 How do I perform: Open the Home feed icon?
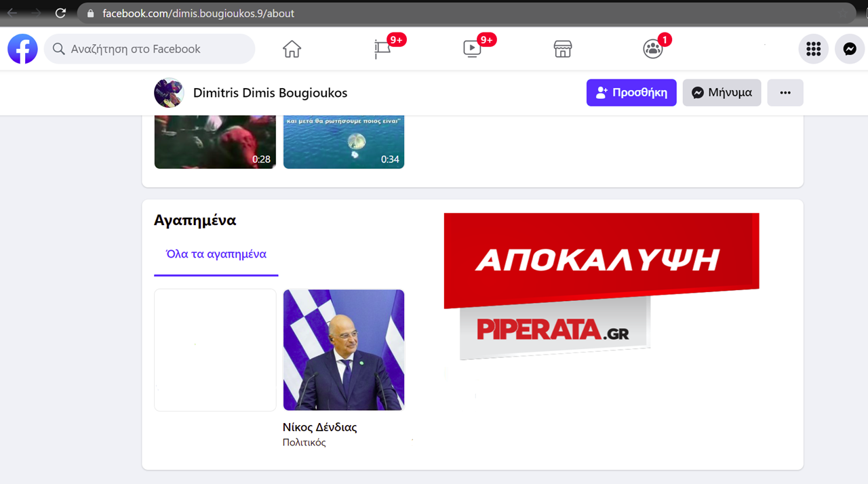point(292,49)
